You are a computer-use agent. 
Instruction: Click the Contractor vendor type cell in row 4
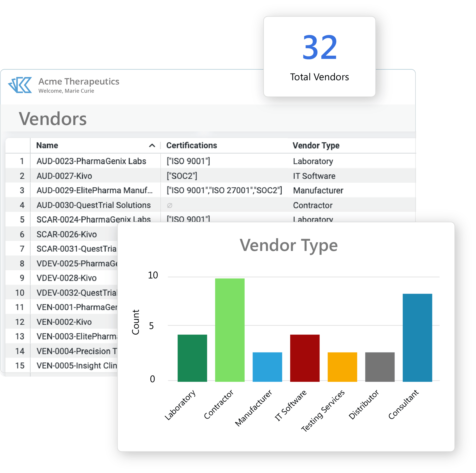(x=313, y=205)
